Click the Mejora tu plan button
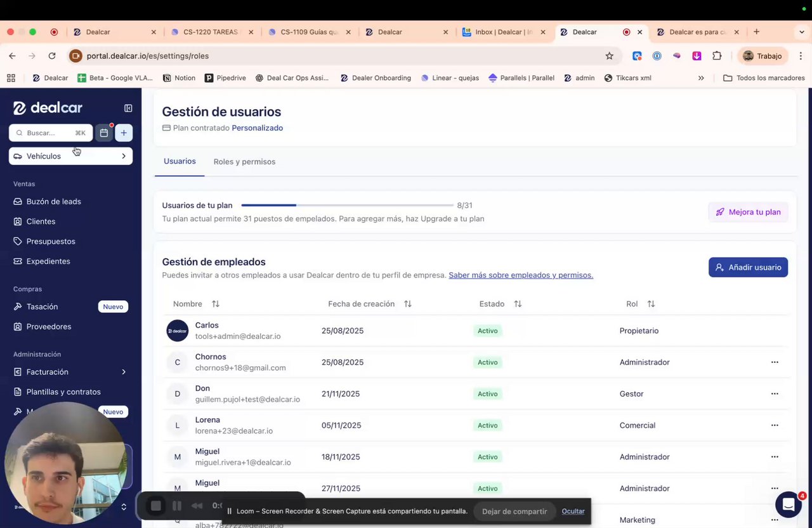The image size is (812, 528). (x=748, y=212)
